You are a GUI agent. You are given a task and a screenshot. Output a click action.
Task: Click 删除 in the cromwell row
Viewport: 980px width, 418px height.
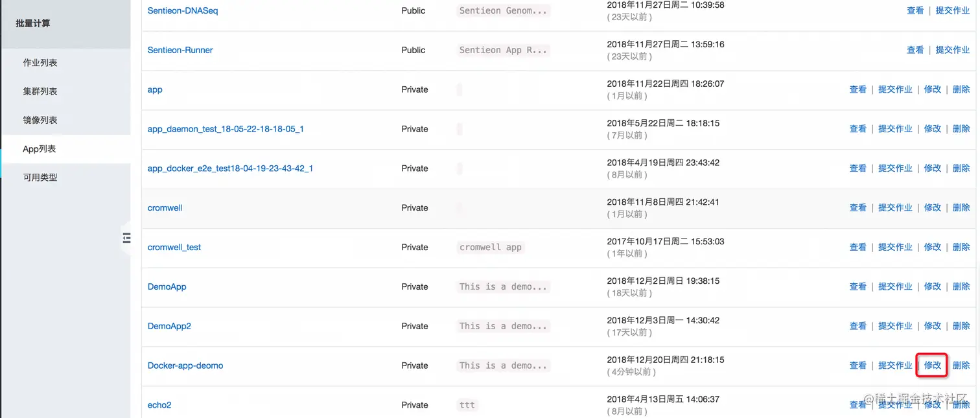tap(961, 208)
